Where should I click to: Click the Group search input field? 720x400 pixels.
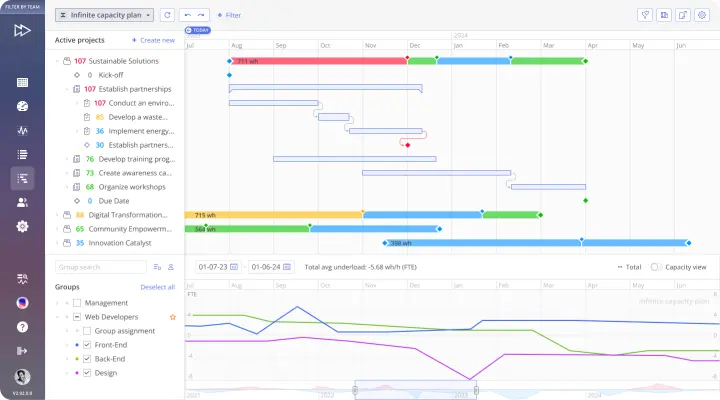[x=100, y=267]
